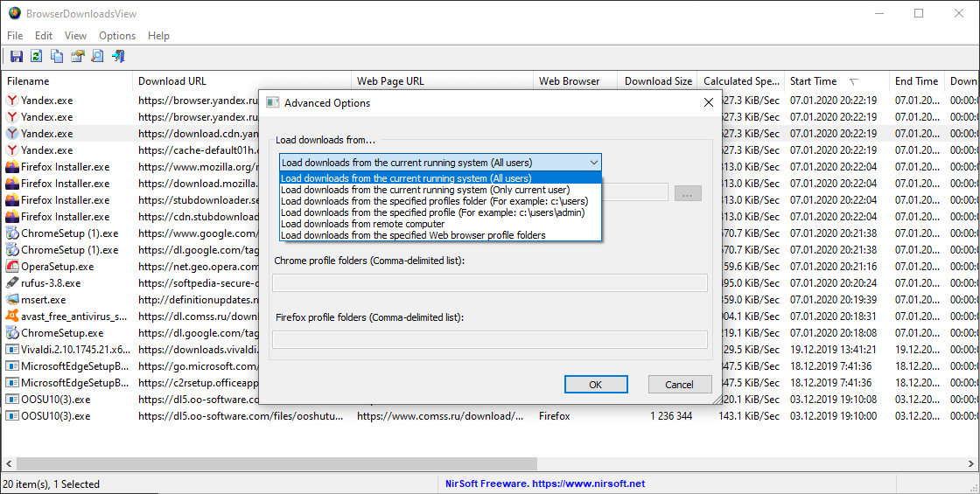
Task: Select the specified profiles folder option
Action: pos(440,201)
